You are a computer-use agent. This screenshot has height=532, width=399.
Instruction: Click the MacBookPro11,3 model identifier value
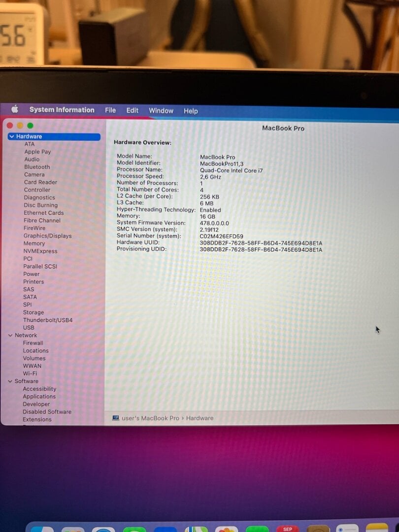coord(222,164)
